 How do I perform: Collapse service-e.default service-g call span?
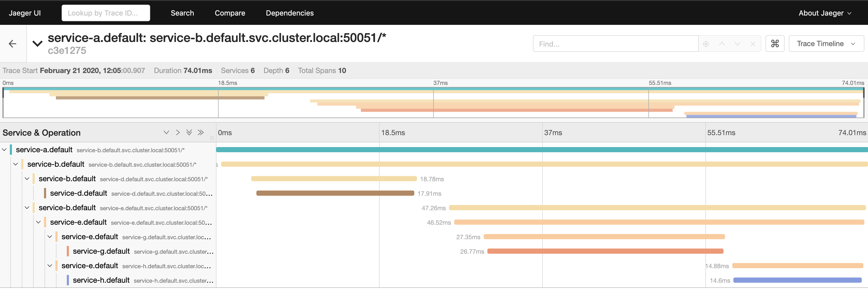(x=50, y=237)
